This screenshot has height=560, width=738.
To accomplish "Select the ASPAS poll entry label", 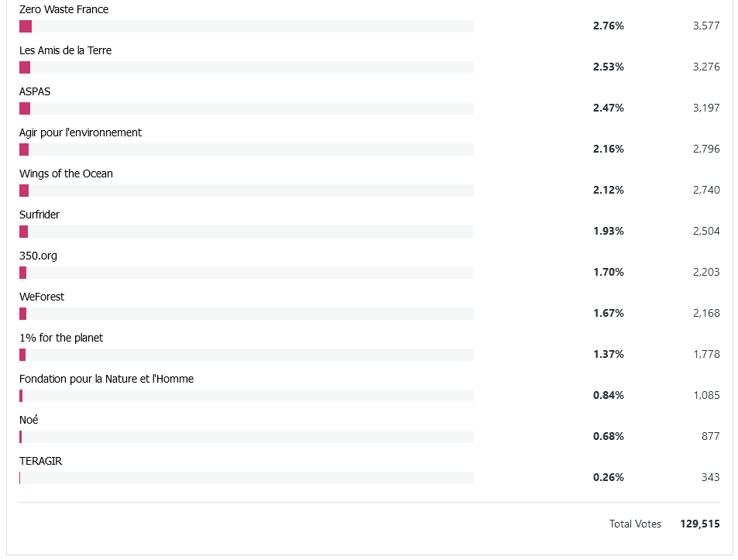I will 35,92.
